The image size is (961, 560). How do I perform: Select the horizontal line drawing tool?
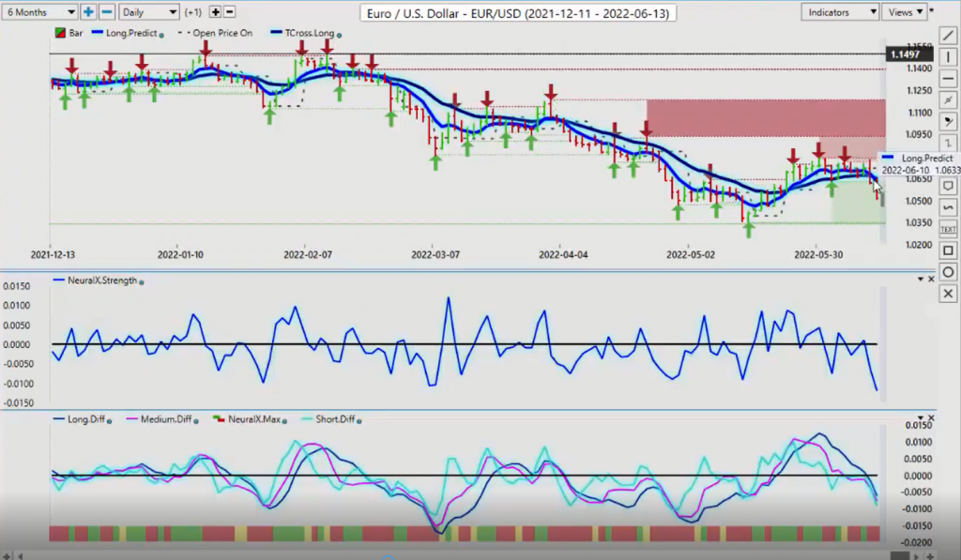948,79
